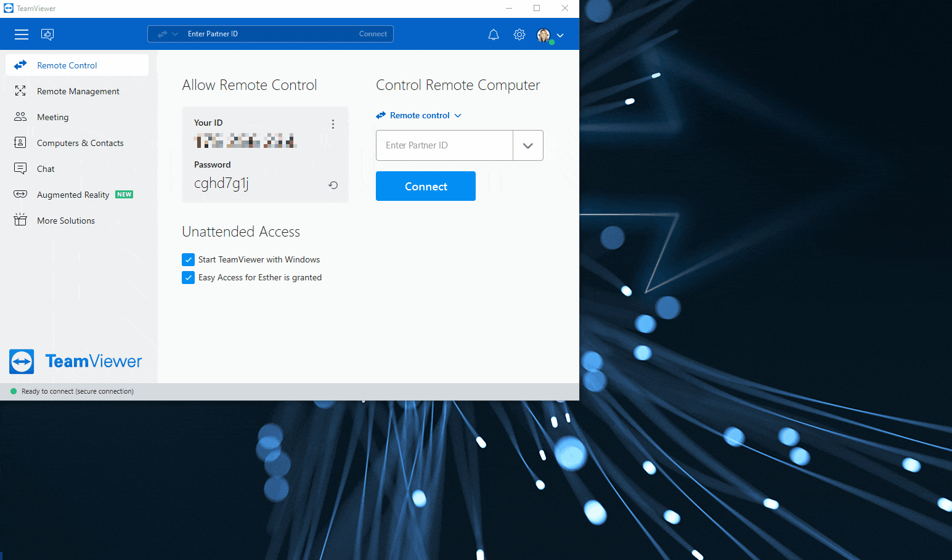Screen dimensions: 952x560
Task: Open the Your ID three-dot options menu
Action: pos(333,124)
